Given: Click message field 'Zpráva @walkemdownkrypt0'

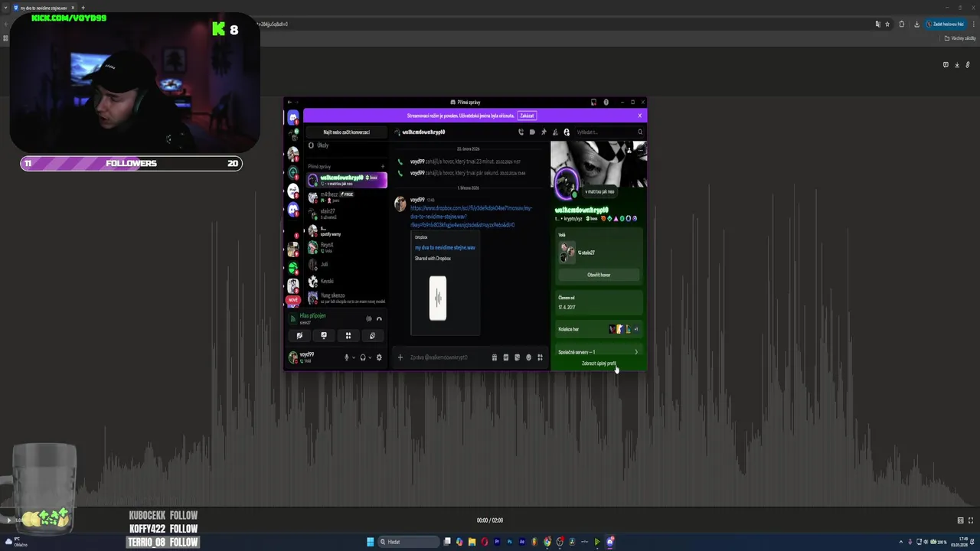Looking at the screenshot, I should (448, 357).
